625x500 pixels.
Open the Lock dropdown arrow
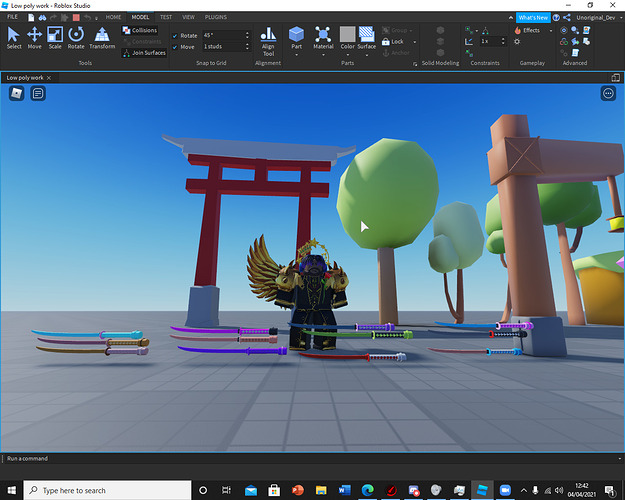[415, 42]
